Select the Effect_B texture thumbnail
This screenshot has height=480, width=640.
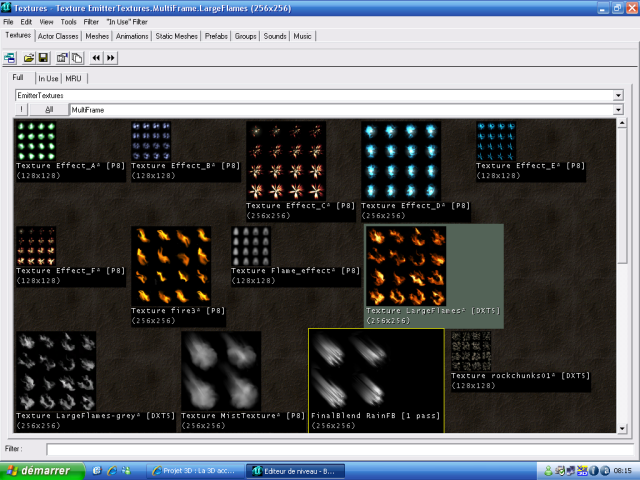(151, 141)
